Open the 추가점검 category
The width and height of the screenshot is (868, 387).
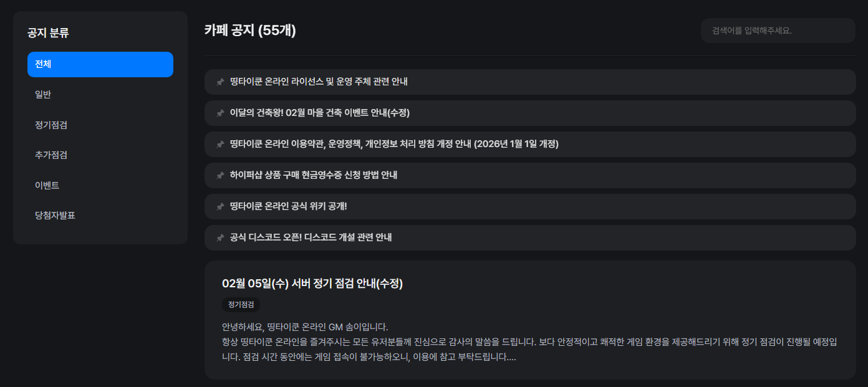coord(51,155)
